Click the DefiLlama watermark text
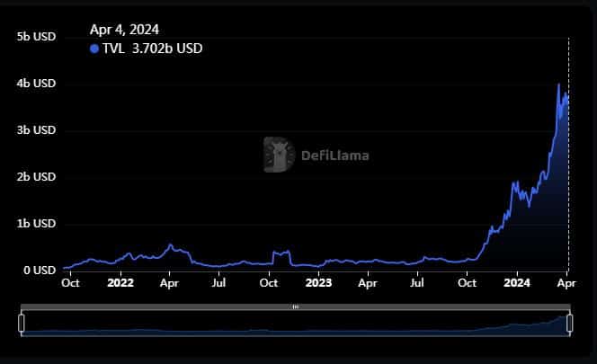 click(335, 155)
